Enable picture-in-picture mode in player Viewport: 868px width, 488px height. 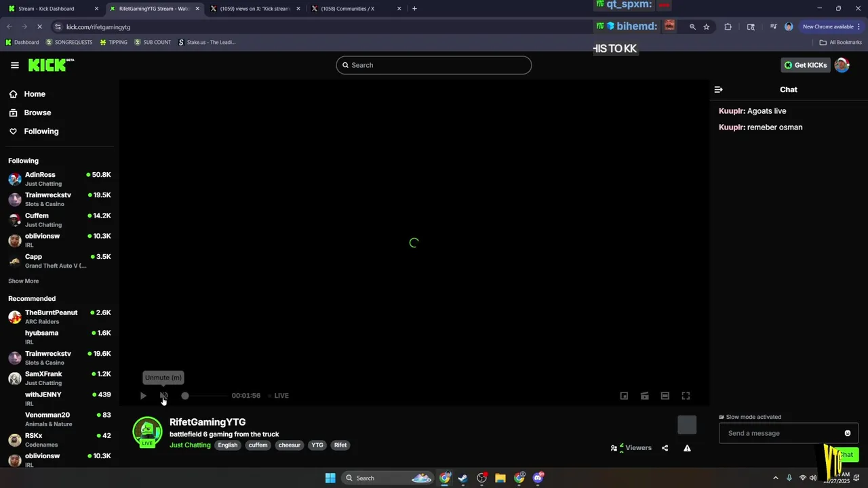pos(625,396)
